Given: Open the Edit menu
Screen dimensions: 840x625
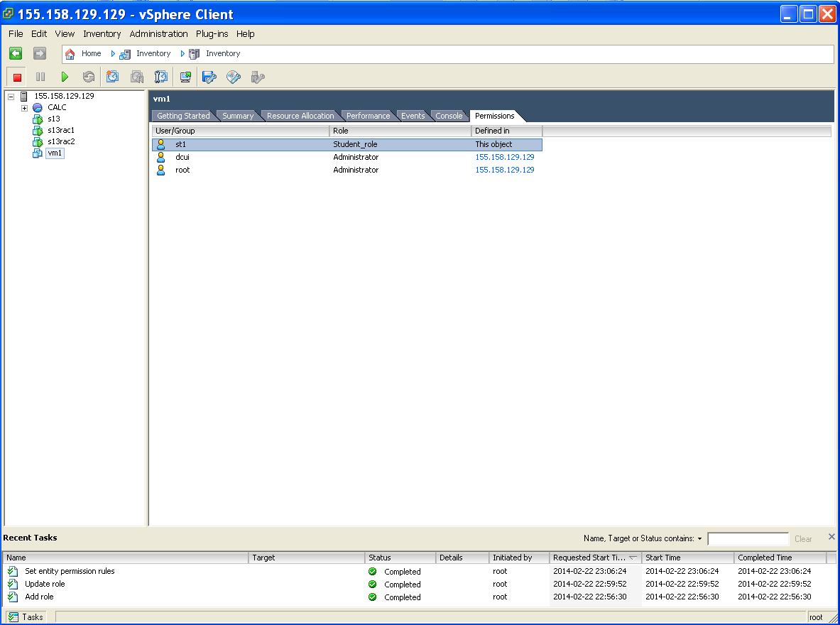Looking at the screenshot, I should pos(39,34).
